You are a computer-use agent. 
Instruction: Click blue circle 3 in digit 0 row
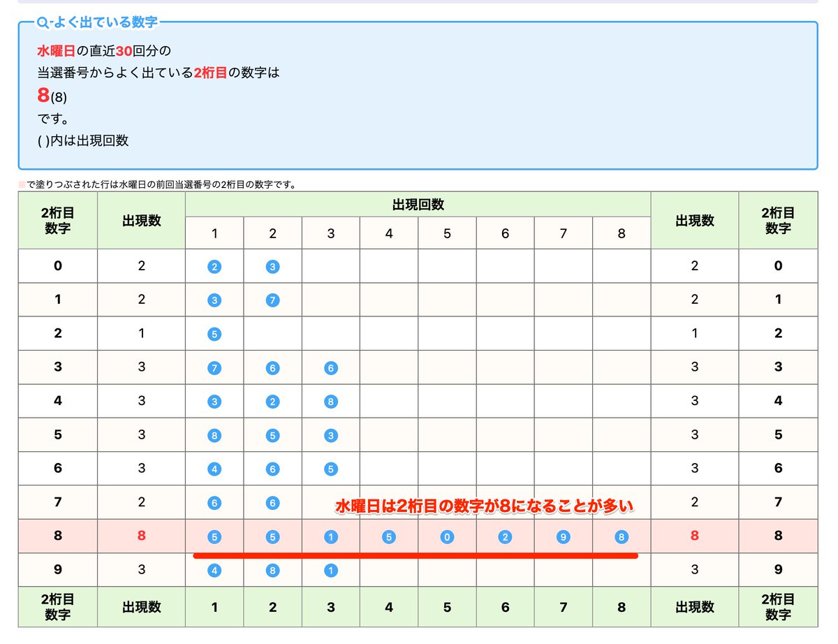tap(272, 266)
